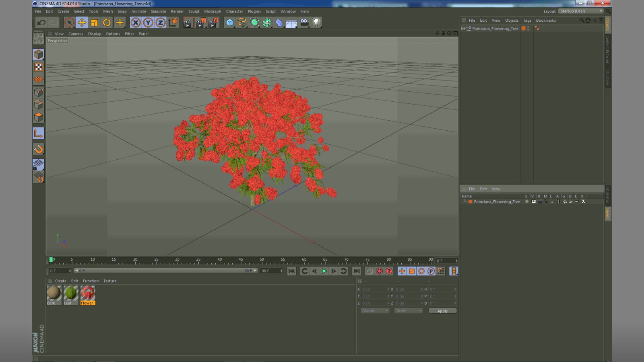The image size is (644, 362).
Task: Open the Structure side tab
Action: (608, 78)
